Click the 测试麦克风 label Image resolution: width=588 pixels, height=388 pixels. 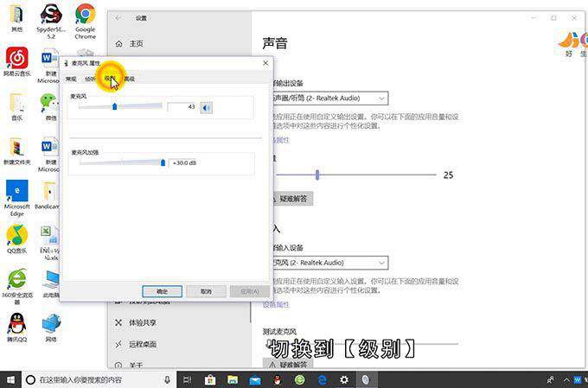[x=279, y=331]
